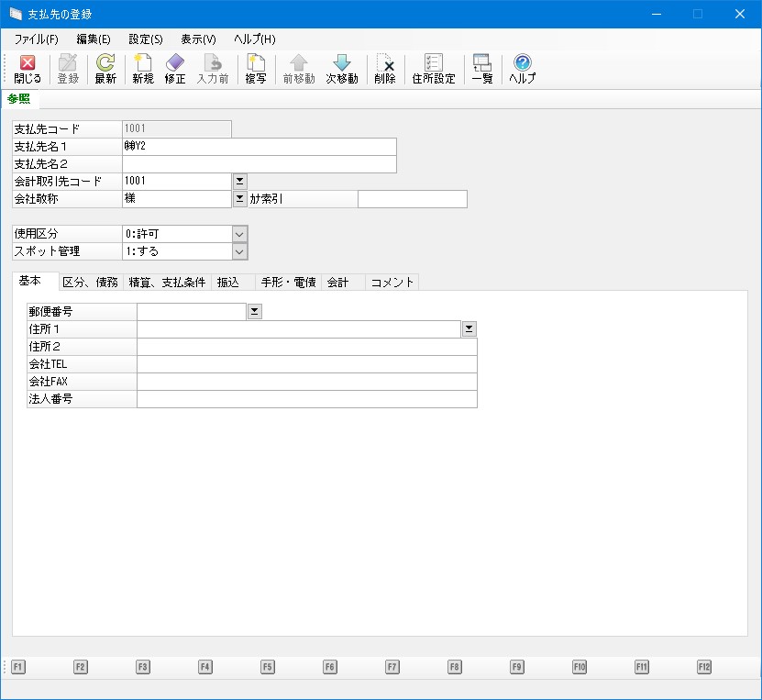Click the F2 function key button
The width and height of the screenshot is (762, 700).
pyautogui.click(x=80, y=666)
